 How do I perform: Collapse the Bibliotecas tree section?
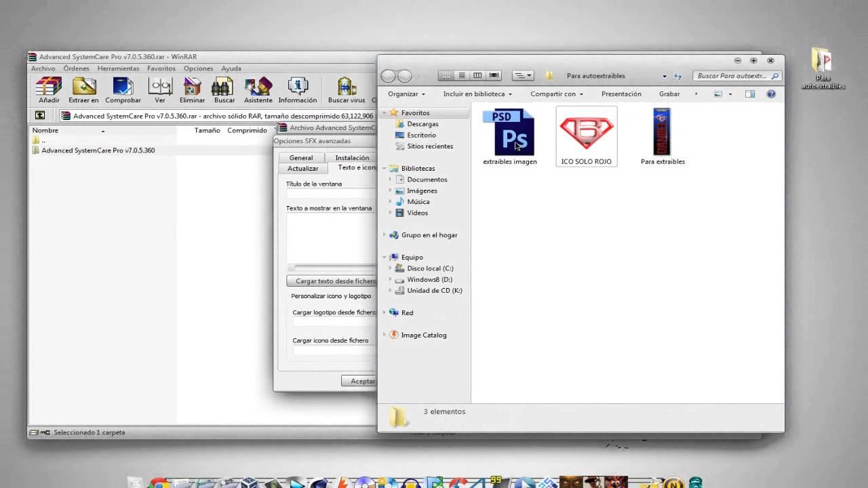[x=384, y=169]
